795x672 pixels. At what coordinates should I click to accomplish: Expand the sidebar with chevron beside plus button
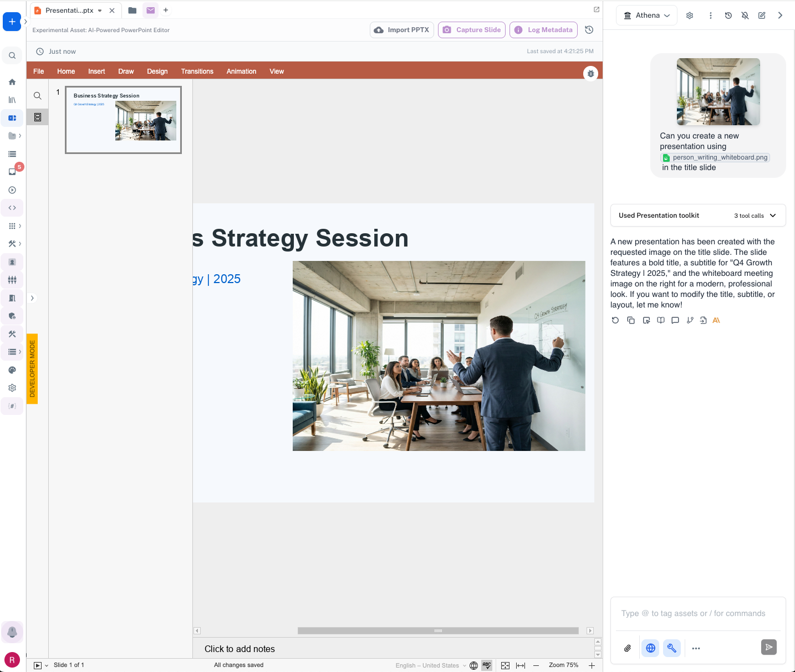[26, 22]
